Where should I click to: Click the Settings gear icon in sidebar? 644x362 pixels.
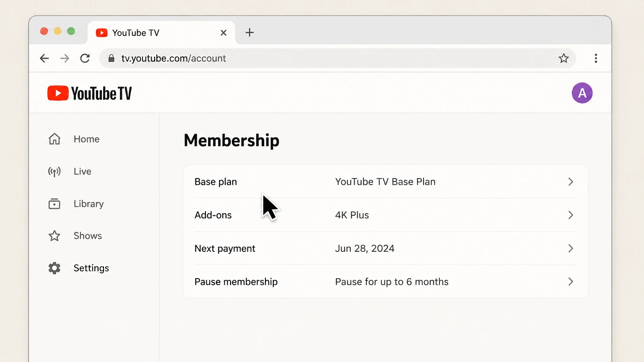[x=55, y=268]
